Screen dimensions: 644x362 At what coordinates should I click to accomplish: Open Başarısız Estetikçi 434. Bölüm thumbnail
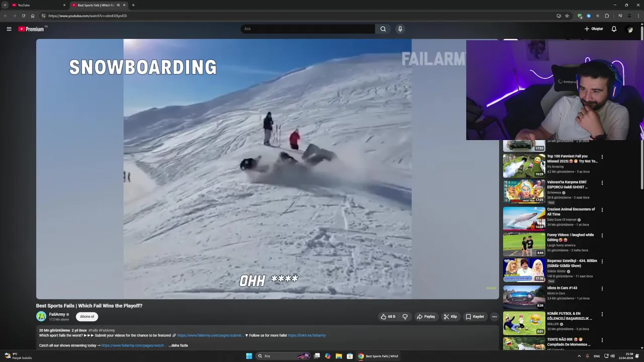click(524, 270)
